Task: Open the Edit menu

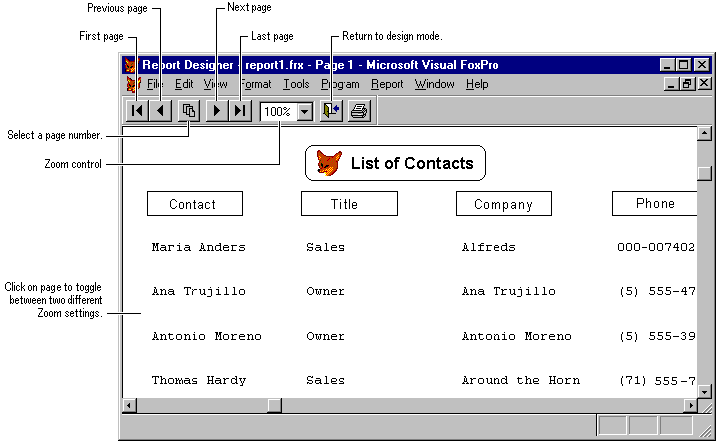Action: (x=184, y=85)
